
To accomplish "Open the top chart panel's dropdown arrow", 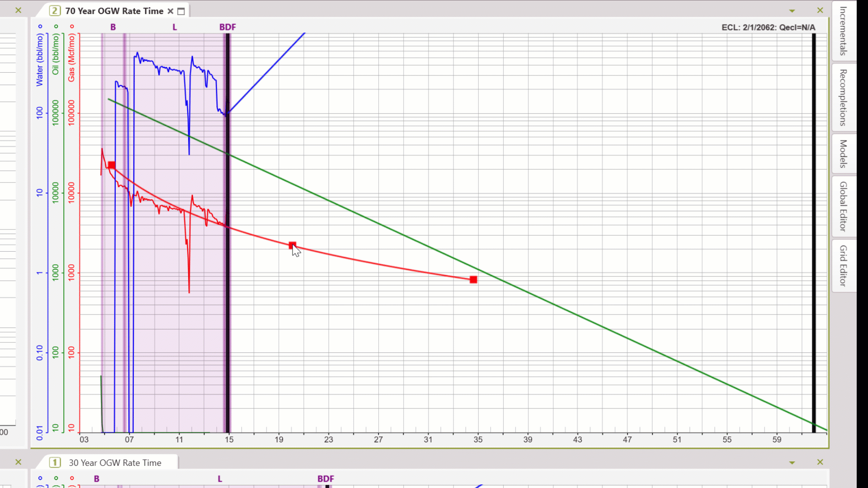I will (792, 11).
